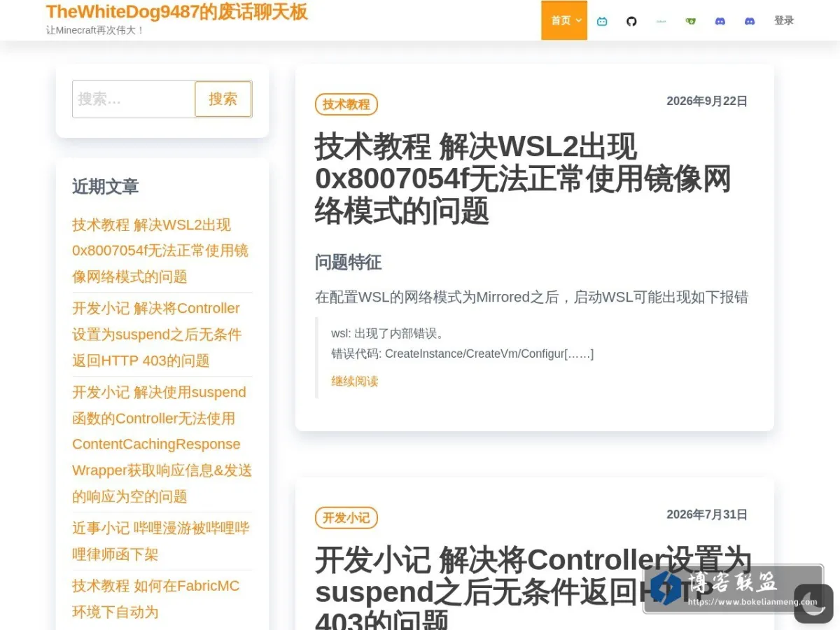This screenshot has height=630, width=840.
Task: Select the 近期文章 sidebar heading
Action: 106,186
